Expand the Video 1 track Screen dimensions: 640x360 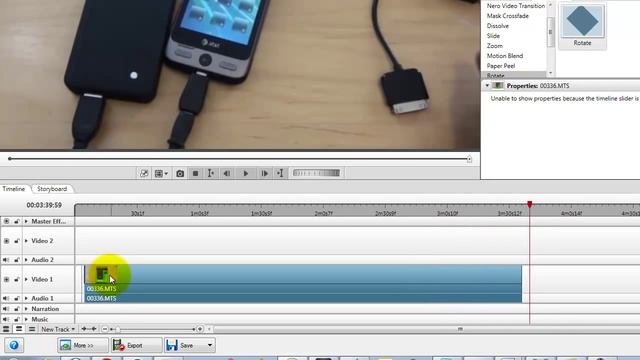[x=26, y=279]
